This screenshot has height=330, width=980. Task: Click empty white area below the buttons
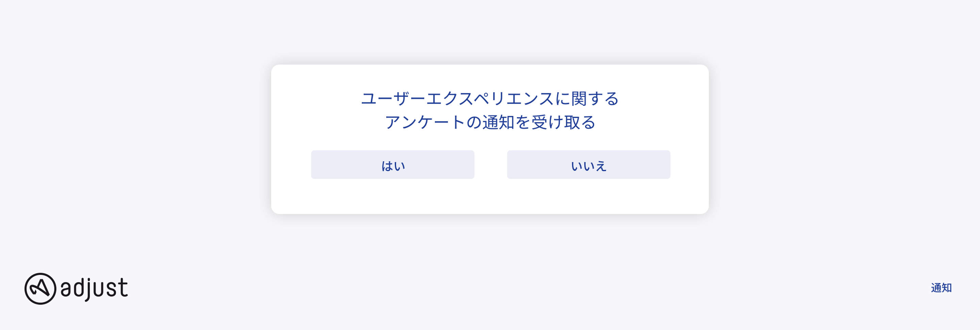(x=490, y=197)
